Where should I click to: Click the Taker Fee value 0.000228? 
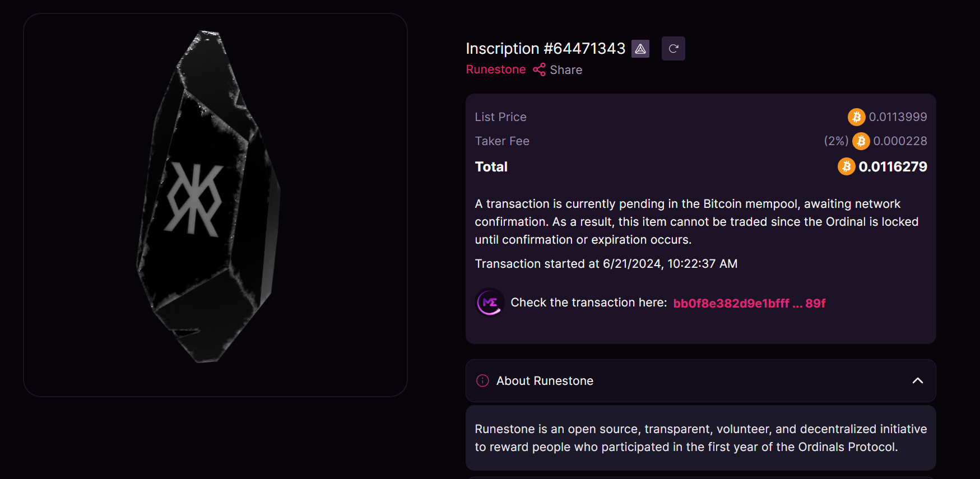[900, 141]
